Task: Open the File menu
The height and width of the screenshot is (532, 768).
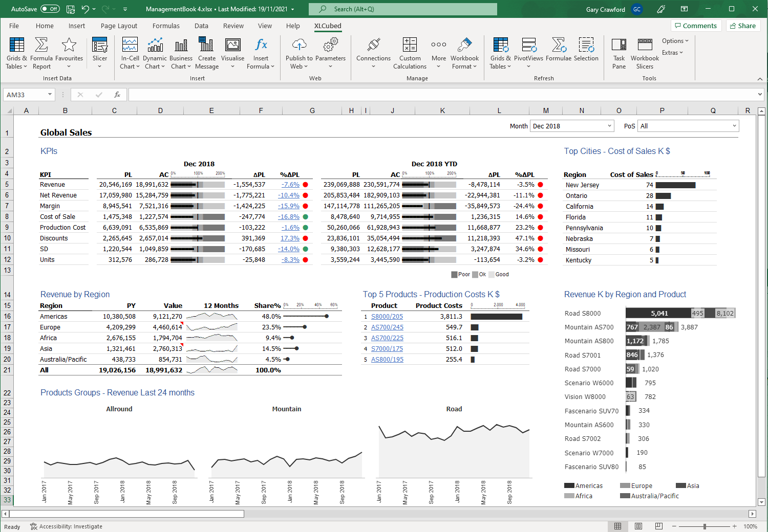Action: [x=14, y=26]
